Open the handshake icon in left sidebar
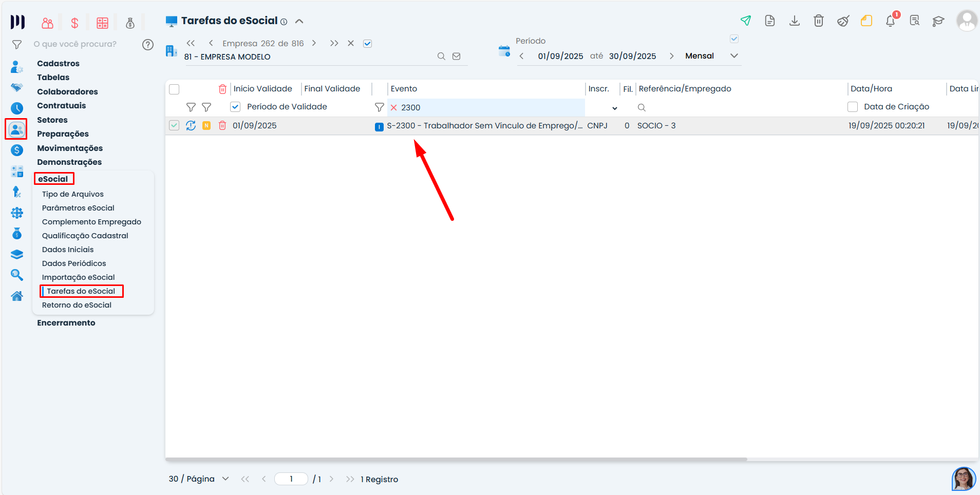The width and height of the screenshot is (980, 495). tap(17, 87)
